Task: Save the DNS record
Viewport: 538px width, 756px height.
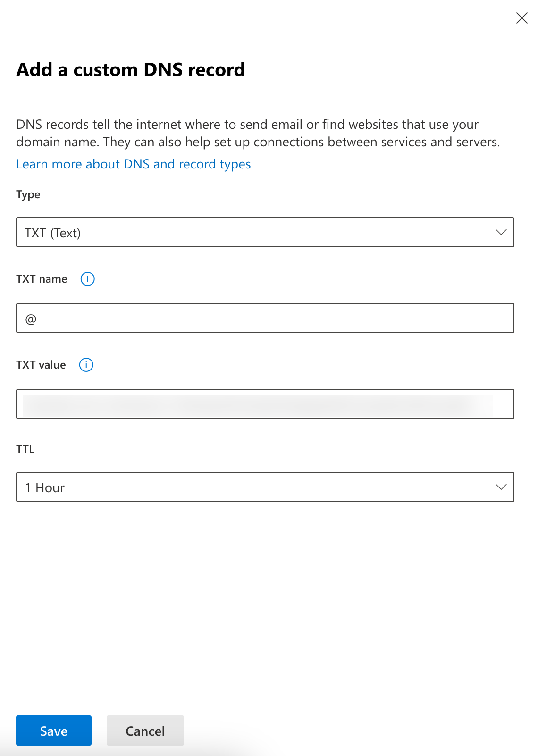Action: click(x=54, y=731)
